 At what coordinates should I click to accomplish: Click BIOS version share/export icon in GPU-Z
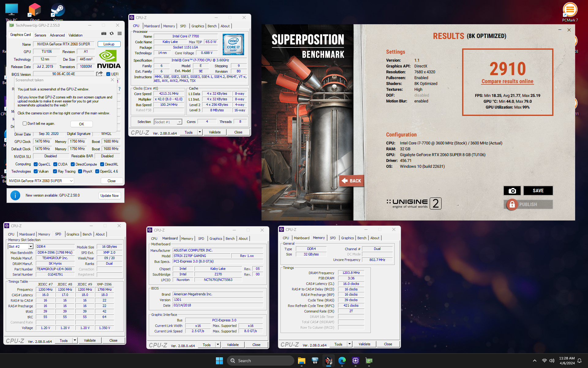tap(99, 74)
